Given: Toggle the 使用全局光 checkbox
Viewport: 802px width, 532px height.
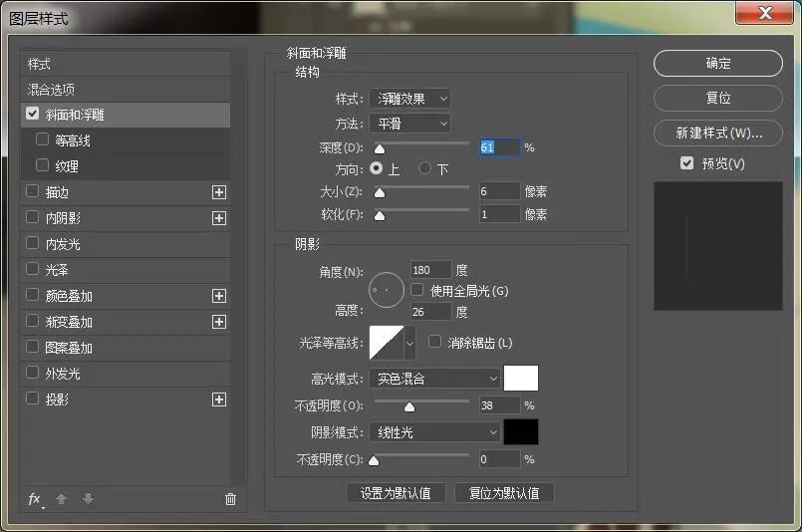Looking at the screenshot, I should coord(417,290).
